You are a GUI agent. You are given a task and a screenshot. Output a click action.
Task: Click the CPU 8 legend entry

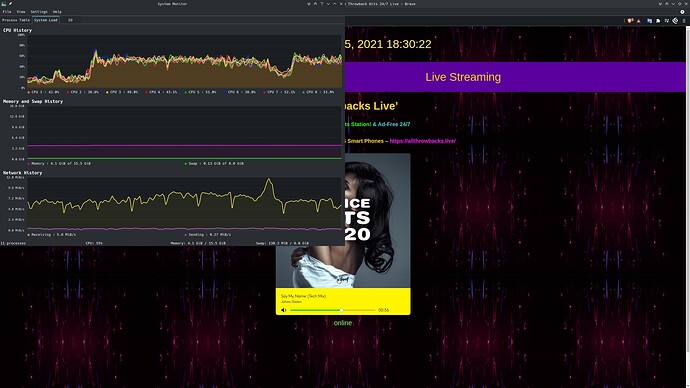pyautogui.click(x=319, y=92)
